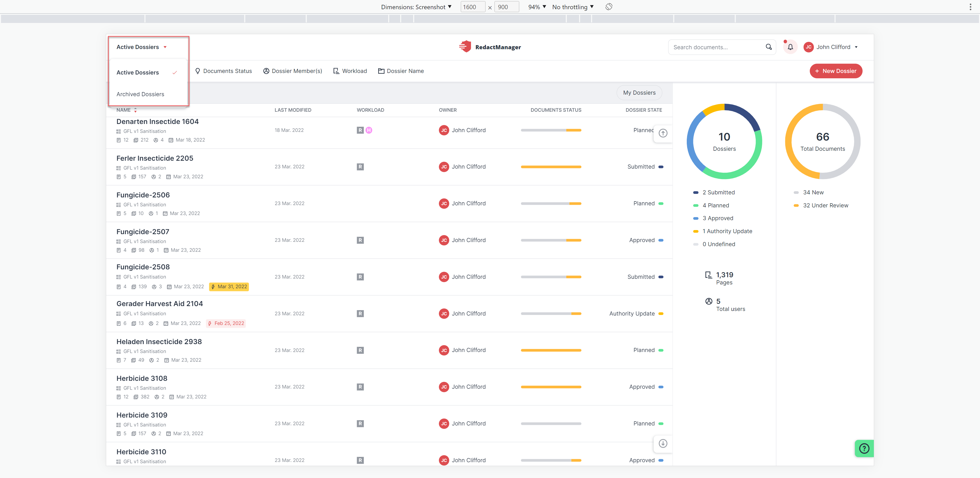Open the No throttling dropdown
The image size is (980, 478).
[572, 7]
